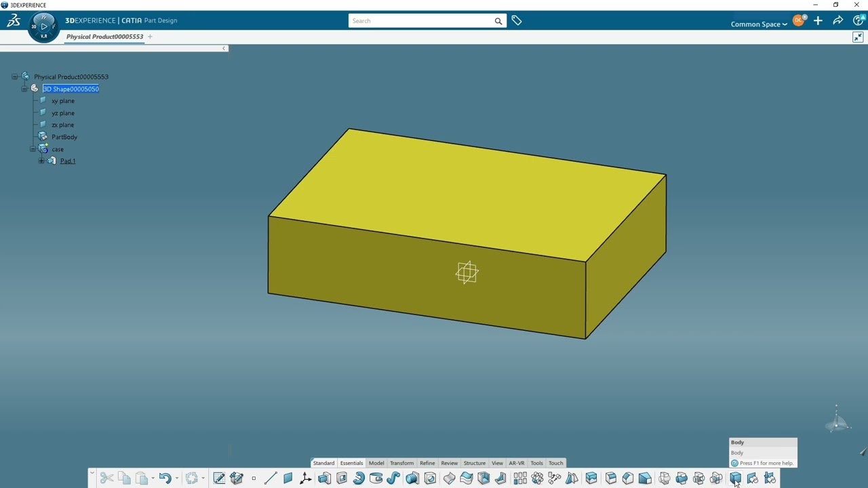This screenshot has width=868, height=488.
Task: Select the Sketch on 3D box tool
Action: 237,479
